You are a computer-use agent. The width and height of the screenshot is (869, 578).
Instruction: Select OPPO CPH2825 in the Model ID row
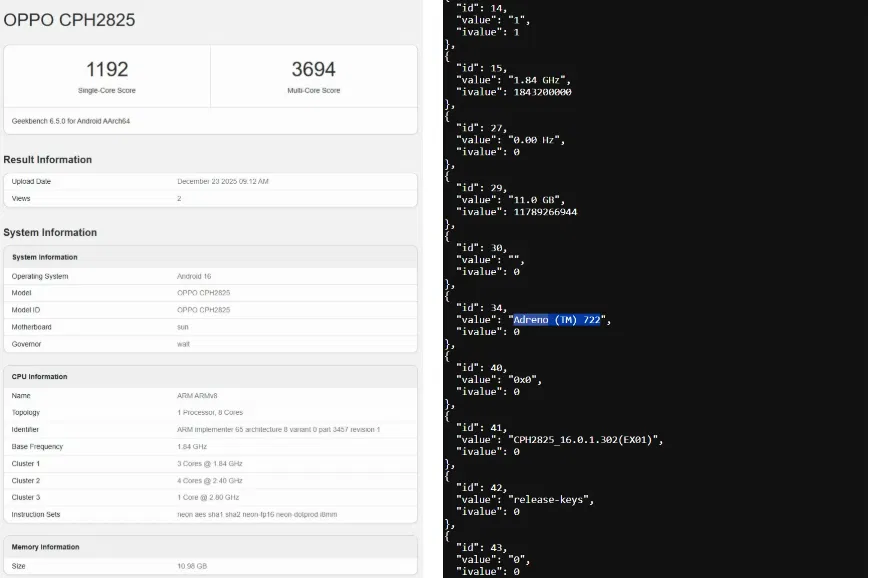203,310
